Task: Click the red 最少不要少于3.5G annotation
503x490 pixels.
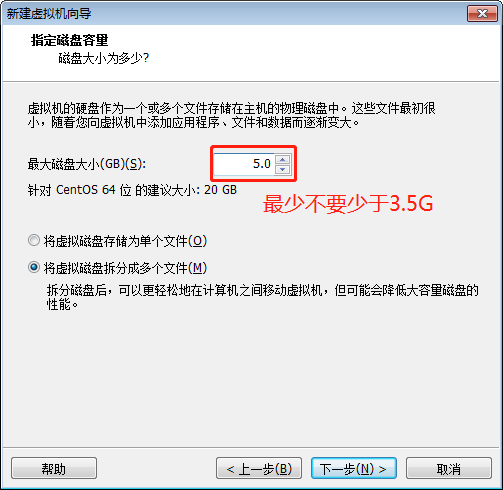Action: [348, 204]
